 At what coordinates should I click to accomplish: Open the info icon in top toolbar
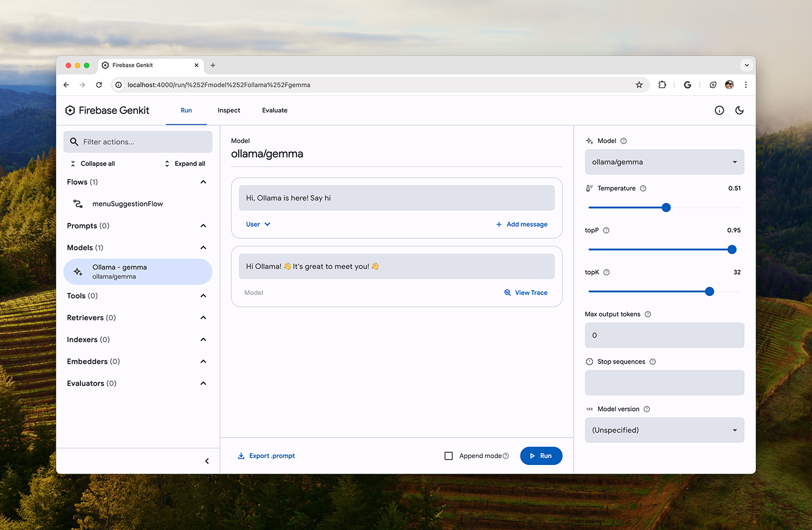pos(719,110)
